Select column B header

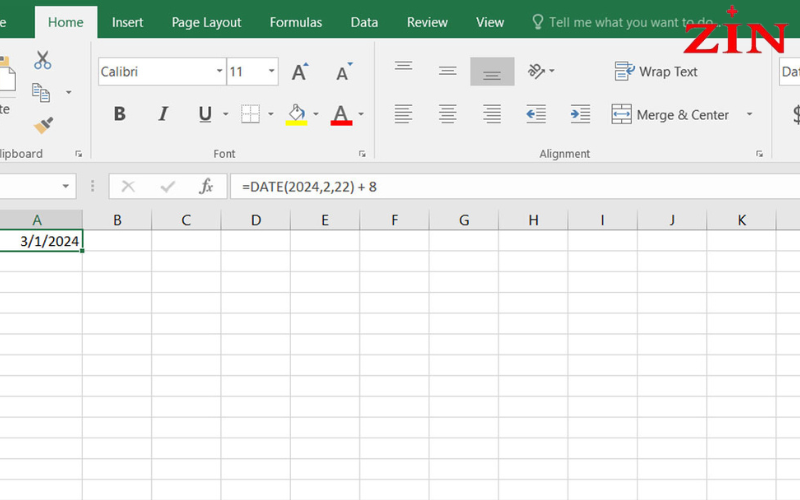[117, 220]
